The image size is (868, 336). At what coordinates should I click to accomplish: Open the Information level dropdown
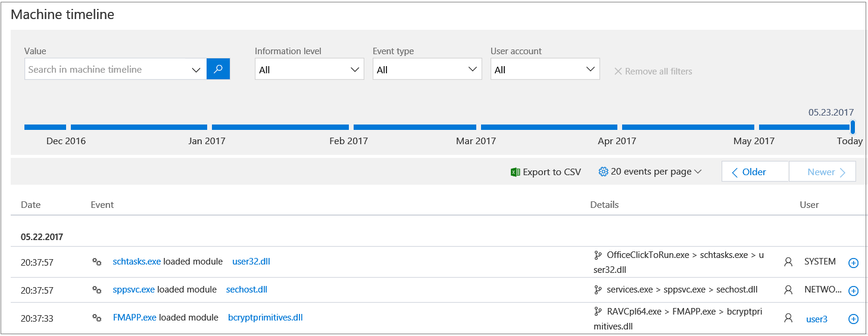coord(309,70)
